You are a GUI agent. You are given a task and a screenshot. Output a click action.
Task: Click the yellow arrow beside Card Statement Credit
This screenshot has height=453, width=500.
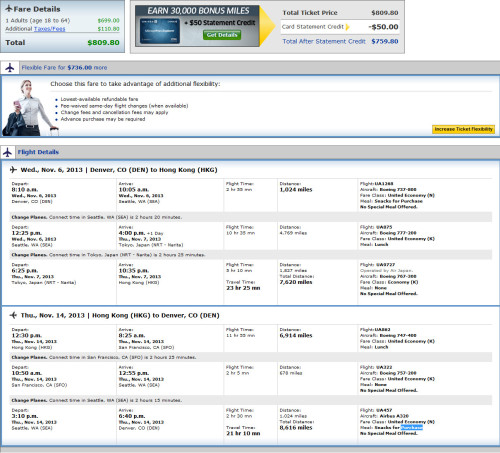click(347, 27)
